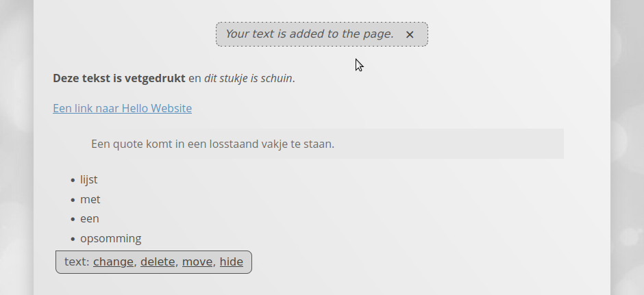Screen dimensions: 644x295
Task: Open the 'Een link naar Hello Website' link
Action: click(122, 108)
